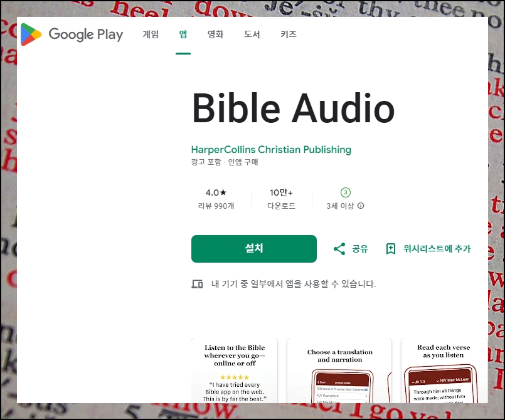Click the 위시리스트에 추가 text
The width and height of the screenshot is (505, 420).
(437, 249)
